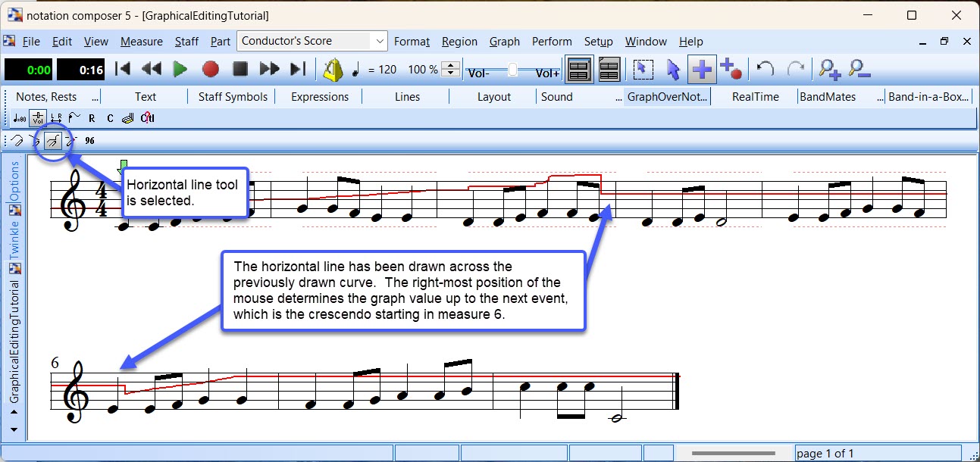
Task: Select the region selection rectangle tool
Action: tap(643, 70)
